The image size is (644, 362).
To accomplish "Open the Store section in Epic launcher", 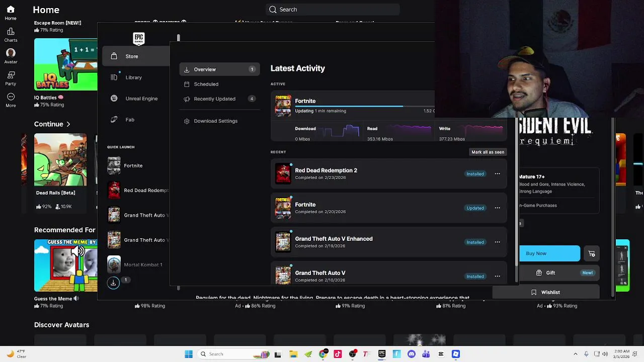I will click(x=136, y=56).
